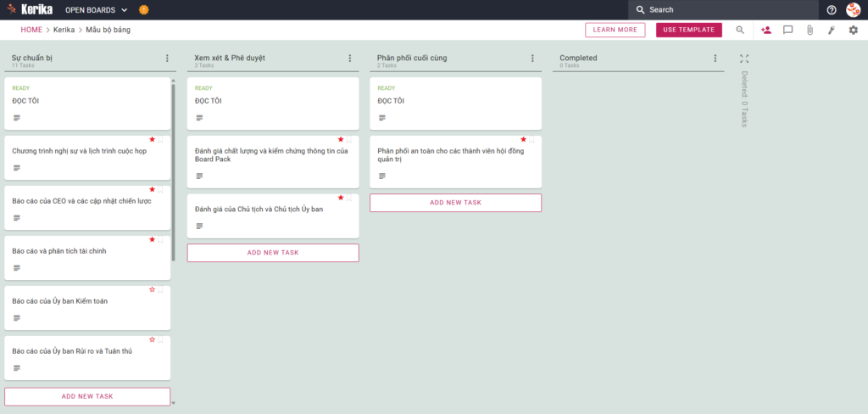Open the Completed column options menu

[715, 59]
